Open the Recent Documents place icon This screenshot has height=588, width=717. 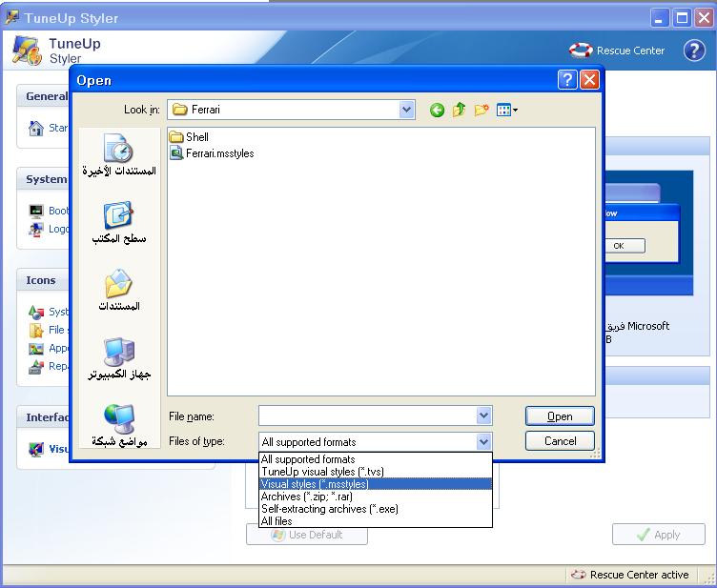pos(118,147)
